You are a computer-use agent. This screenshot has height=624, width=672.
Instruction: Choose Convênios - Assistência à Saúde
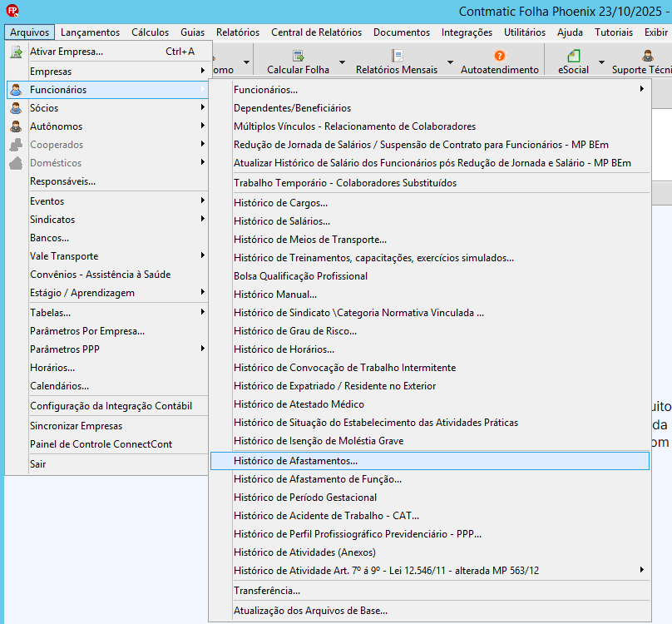(x=107, y=275)
